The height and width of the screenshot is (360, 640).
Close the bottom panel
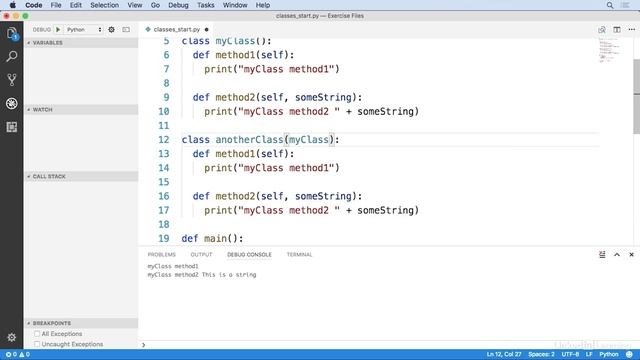631,254
